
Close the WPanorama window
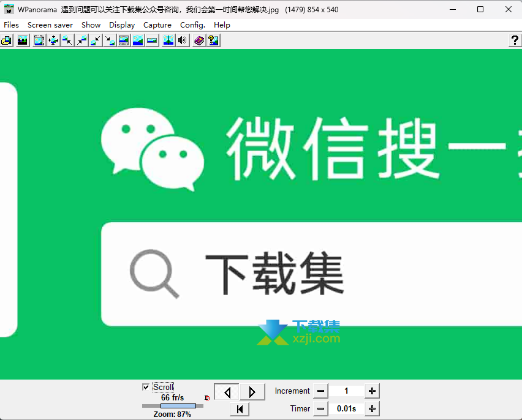pyautogui.click(x=509, y=9)
